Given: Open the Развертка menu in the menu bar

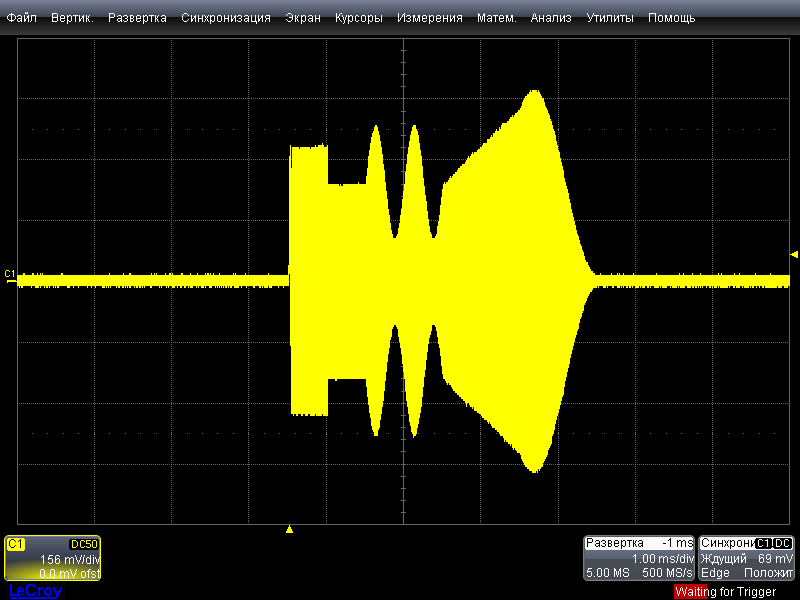Looking at the screenshot, I should point(137,18).
